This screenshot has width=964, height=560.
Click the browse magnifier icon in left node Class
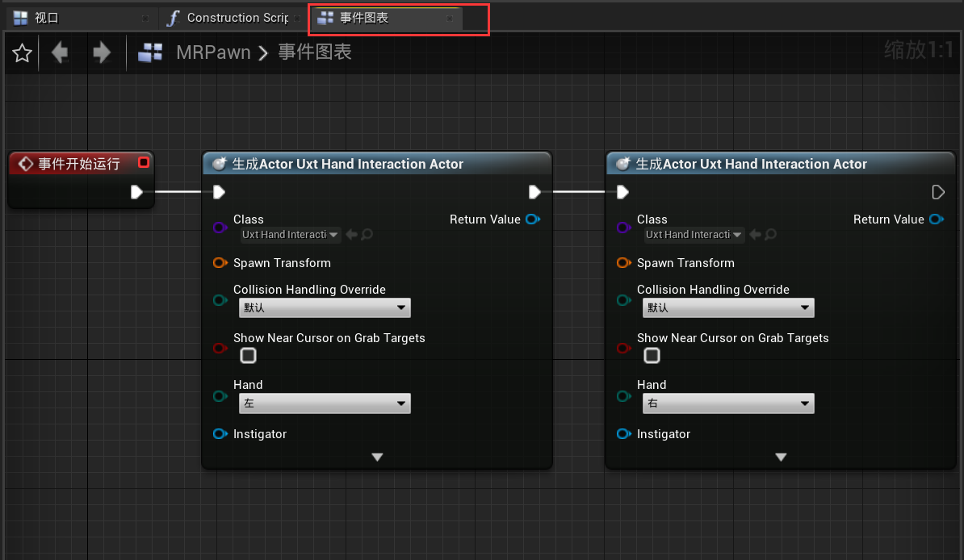[x=367, y=235]
